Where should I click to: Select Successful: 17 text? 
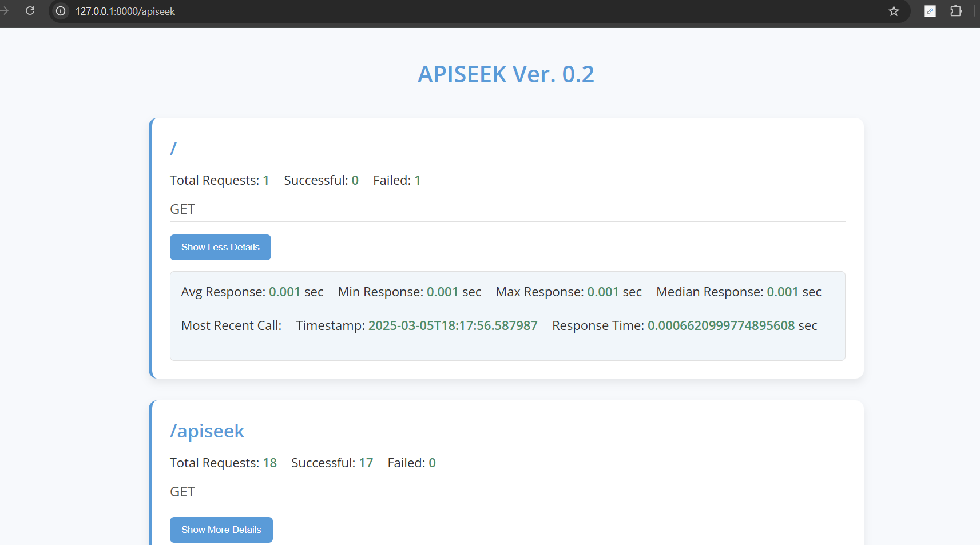pyautogui.click(x=332, y=463)
